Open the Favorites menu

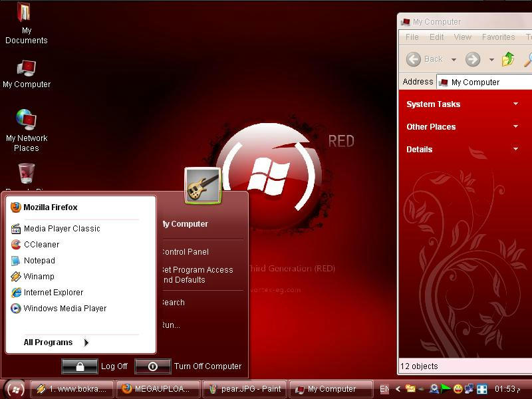[x=498, y=37]
